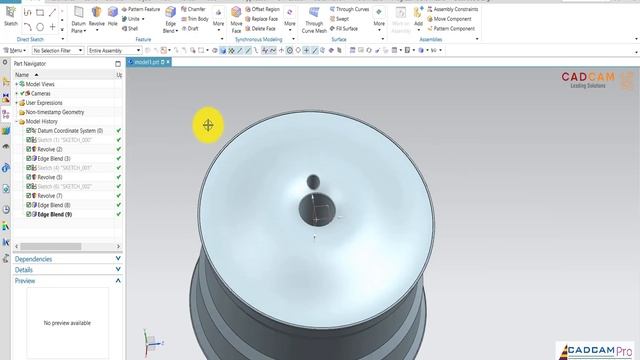
Task: Switch to the model1.prt tab
Action: pos(149,62)
